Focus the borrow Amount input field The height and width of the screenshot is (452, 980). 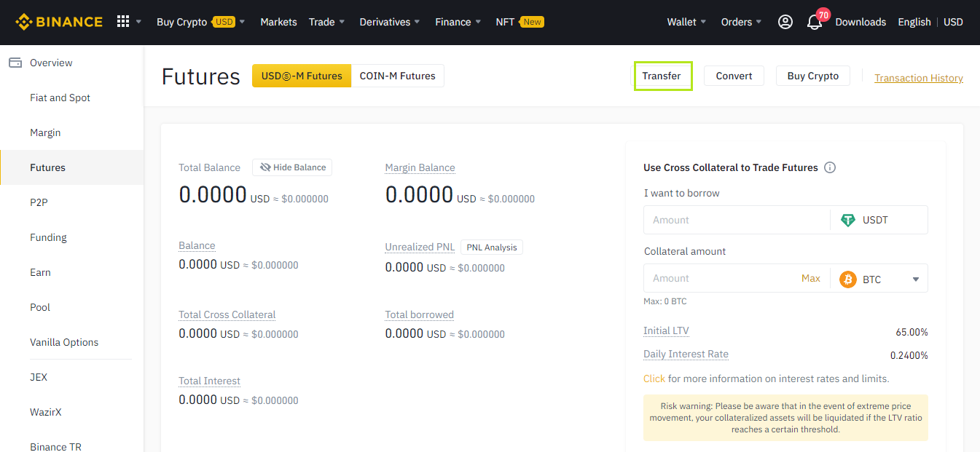tap(737, 220)
